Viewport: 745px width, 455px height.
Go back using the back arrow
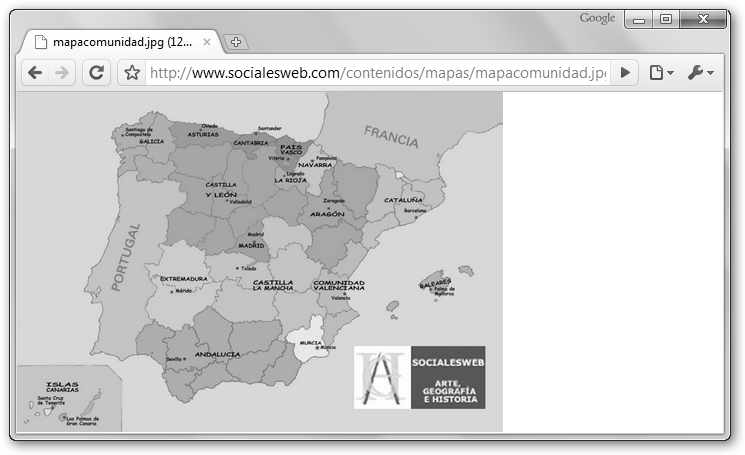(35, 73)
